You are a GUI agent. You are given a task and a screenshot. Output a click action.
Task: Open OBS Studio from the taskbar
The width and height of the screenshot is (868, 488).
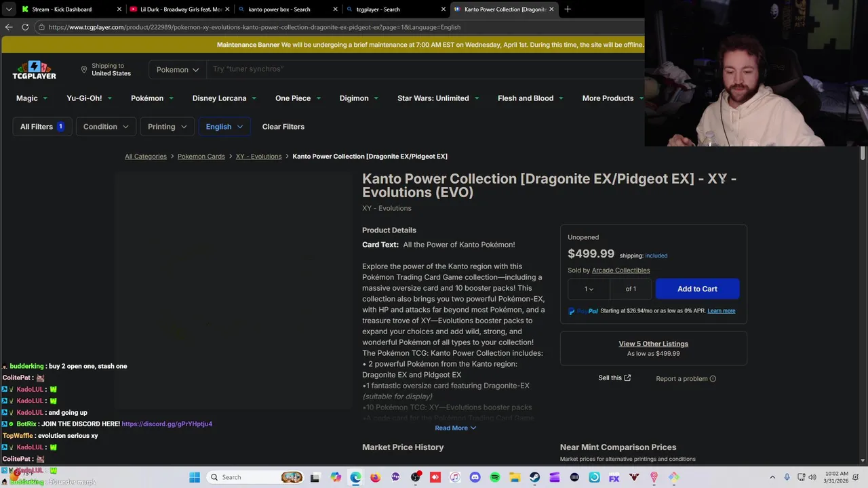click(x=415, y=477)
